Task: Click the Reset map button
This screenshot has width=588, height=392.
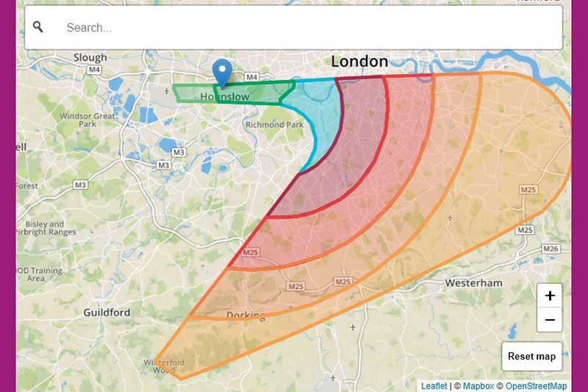Action: [531, 357]
